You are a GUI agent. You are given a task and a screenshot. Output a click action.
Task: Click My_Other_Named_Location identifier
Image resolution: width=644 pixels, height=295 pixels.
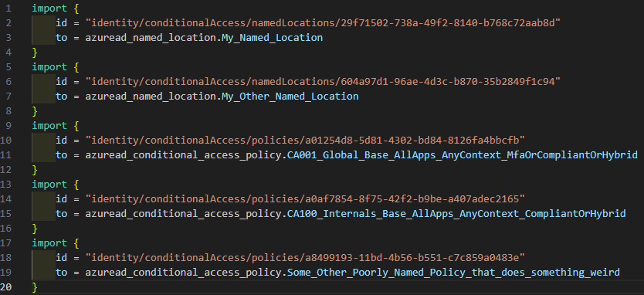[x=290, y=96]
